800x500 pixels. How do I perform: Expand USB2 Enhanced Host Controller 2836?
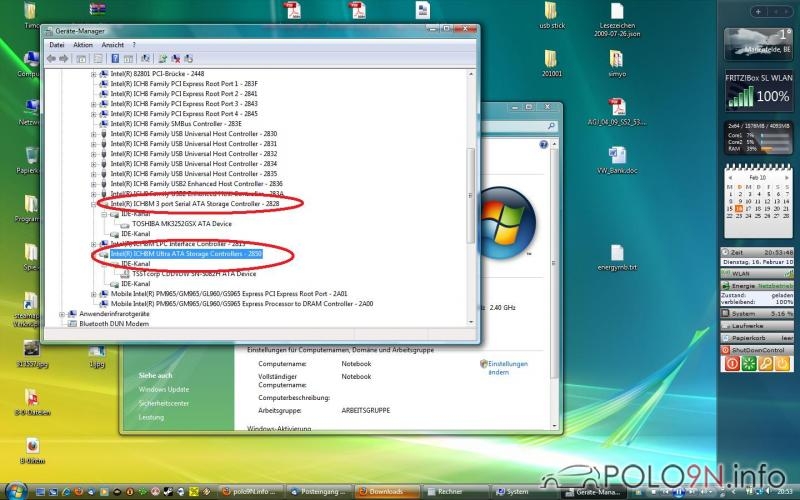(x=93, y=184)
